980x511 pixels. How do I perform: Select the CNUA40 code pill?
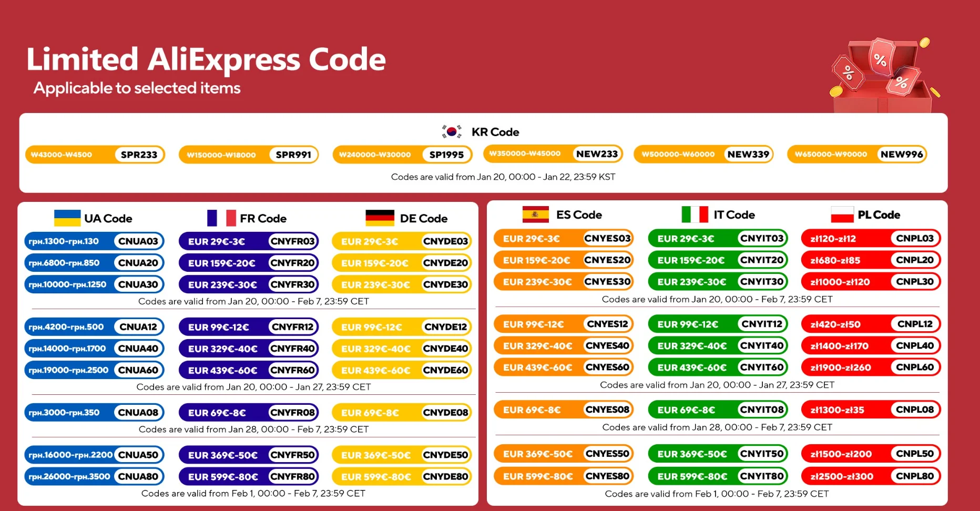pos(95,349)
